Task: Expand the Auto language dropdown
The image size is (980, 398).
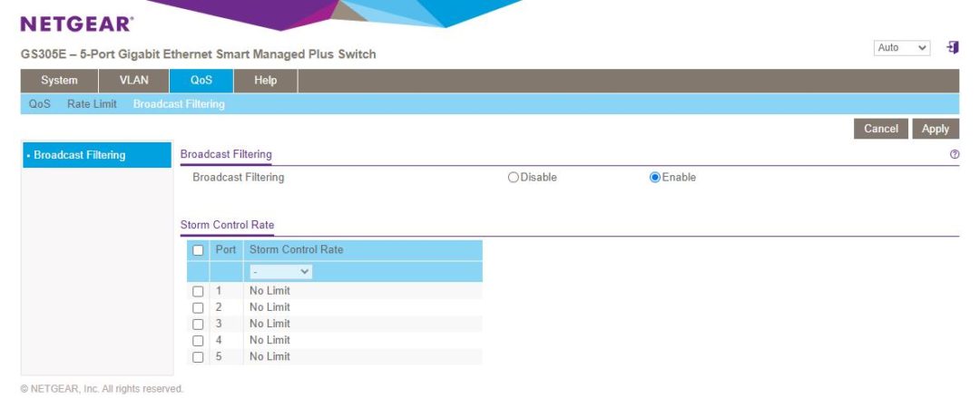Action: (902, 48)
